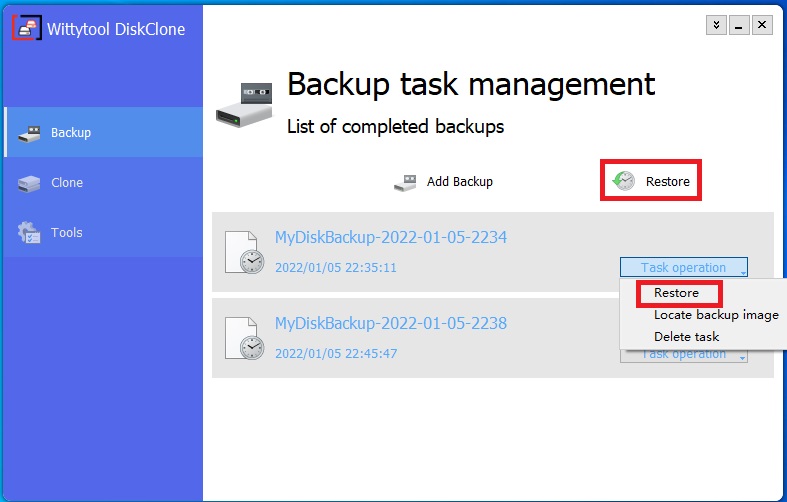Viewport: 787px width, 502px height.
Task: Open the MyDiskBackup-2022-01-05-2234 backup title
Action: [x=391, y=237]
